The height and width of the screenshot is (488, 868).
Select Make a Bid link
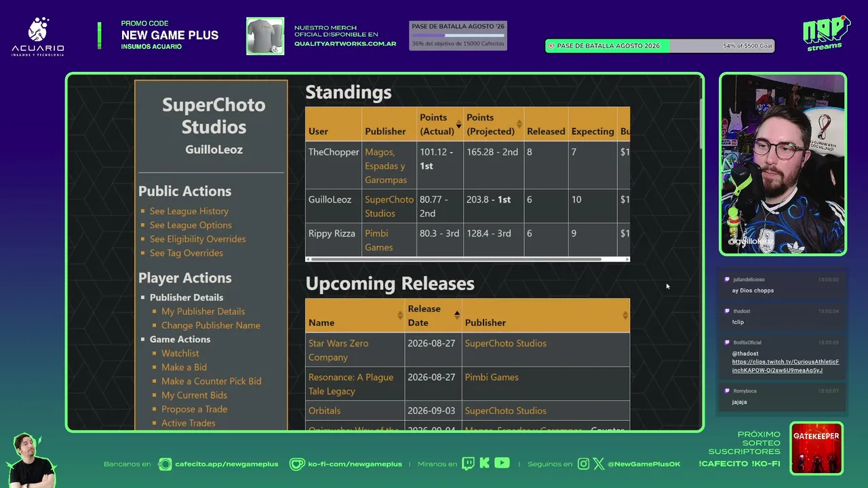pos(184,367)
